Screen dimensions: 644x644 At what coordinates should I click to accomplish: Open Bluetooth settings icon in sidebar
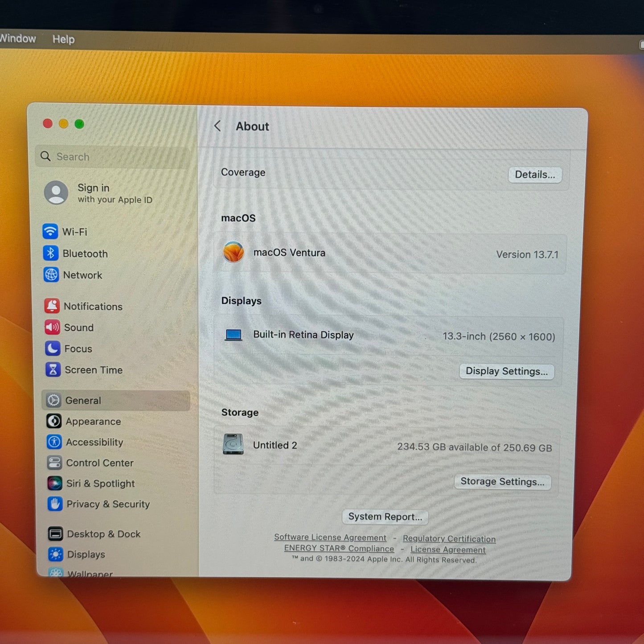click(51, 253)
